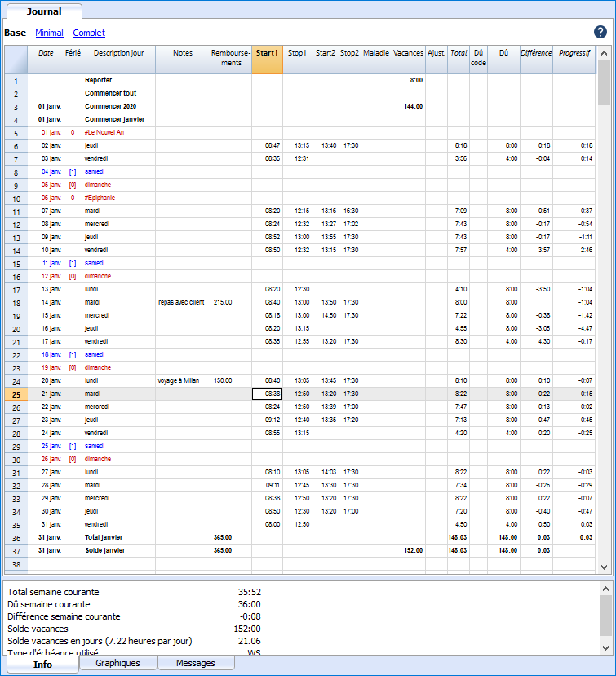Click 'Total semaine courante' info line
The width and height of the screenshot is (616, 676).
[134, 592]
